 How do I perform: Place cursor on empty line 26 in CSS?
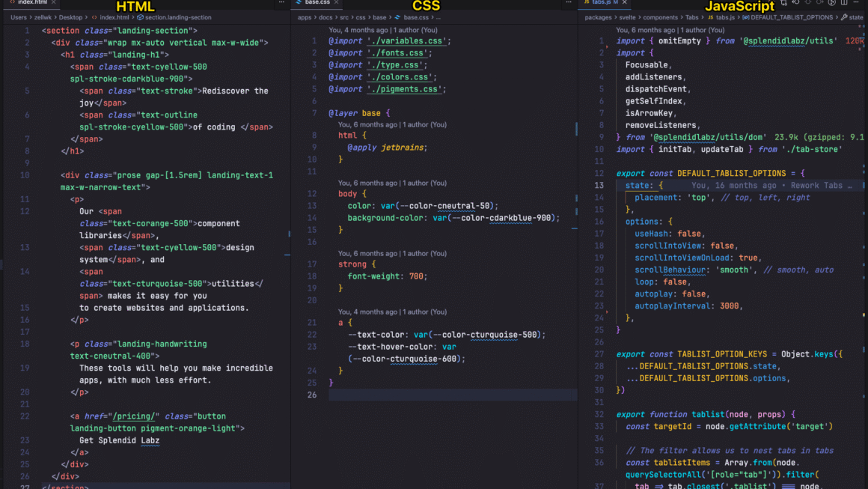449,395
